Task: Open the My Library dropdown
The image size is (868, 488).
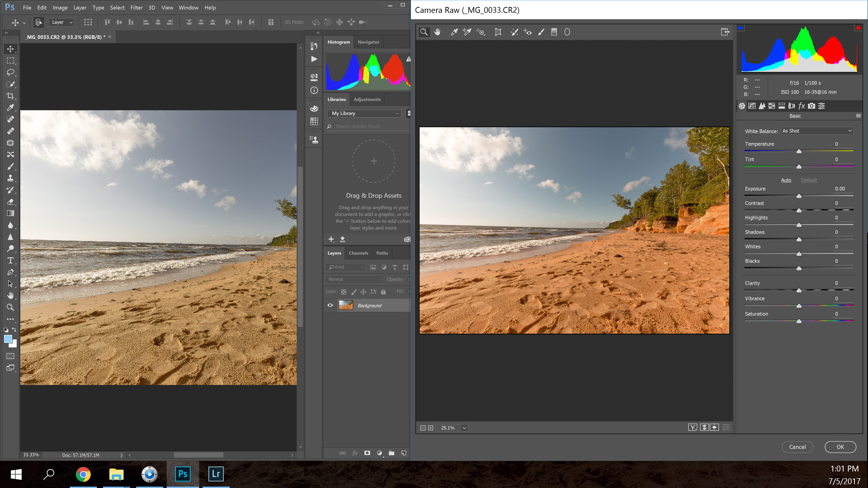Action: [x=365, y=113]
